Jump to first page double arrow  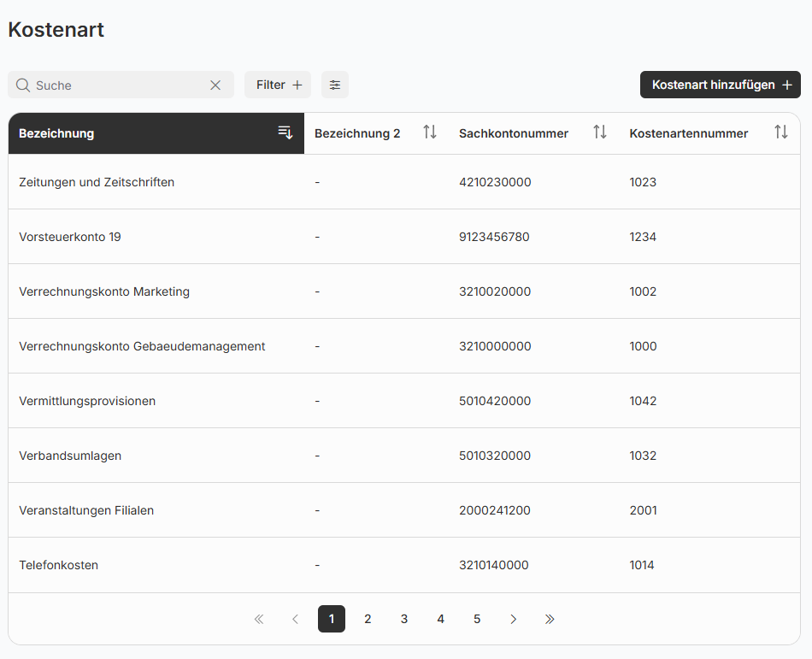tap(259, 619)
